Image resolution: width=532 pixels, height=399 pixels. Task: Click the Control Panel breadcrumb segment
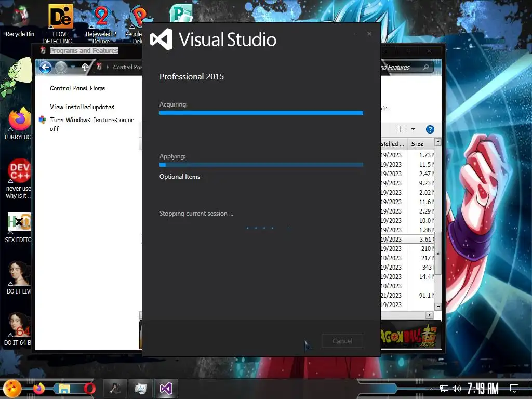point(127,67)
